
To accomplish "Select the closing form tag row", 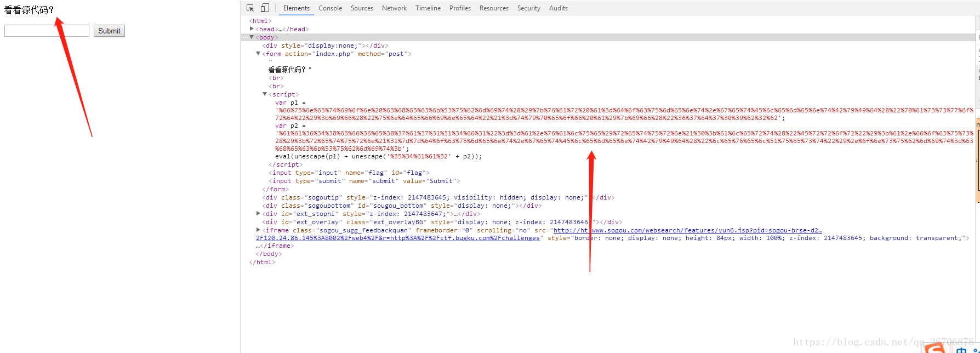I will click(275, 189).
